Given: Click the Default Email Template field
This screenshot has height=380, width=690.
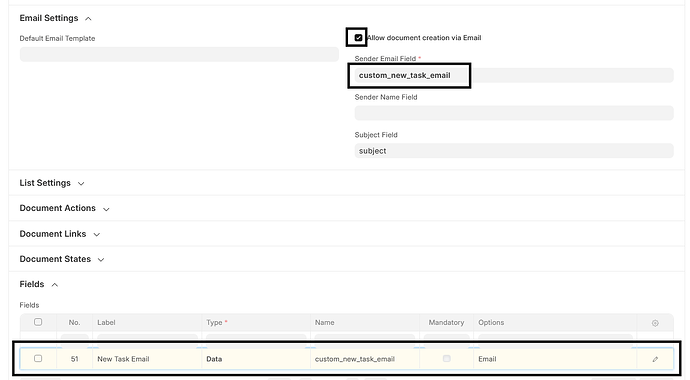Looking at the screenshot, I should click(179, 55).
